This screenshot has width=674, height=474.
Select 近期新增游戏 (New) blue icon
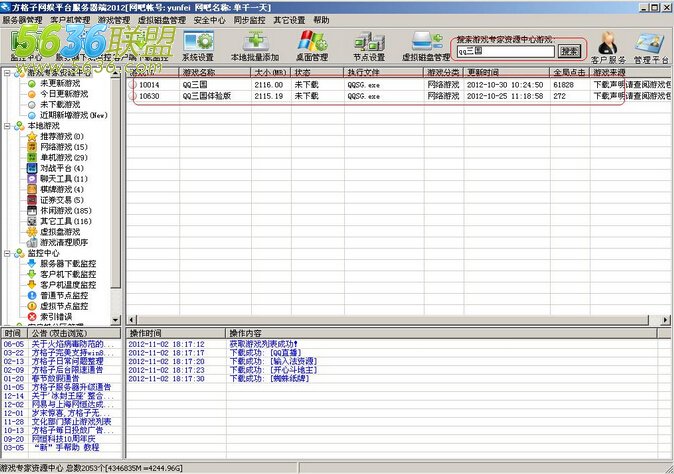click(32, 115)
